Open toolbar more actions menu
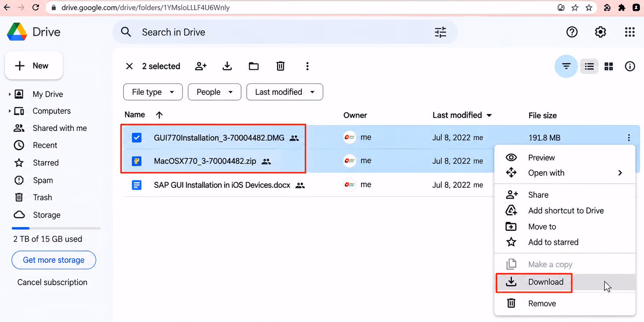 tap(307, 66)
